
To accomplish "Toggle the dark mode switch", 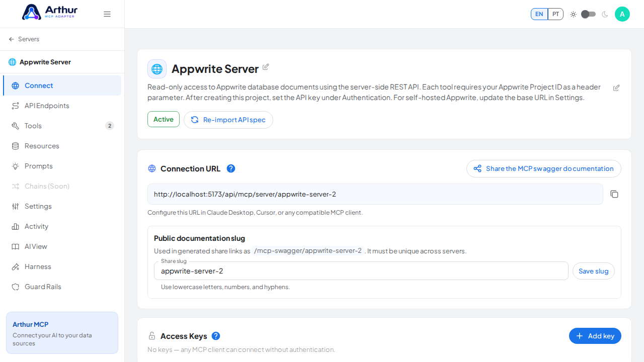I will point(588,14).
